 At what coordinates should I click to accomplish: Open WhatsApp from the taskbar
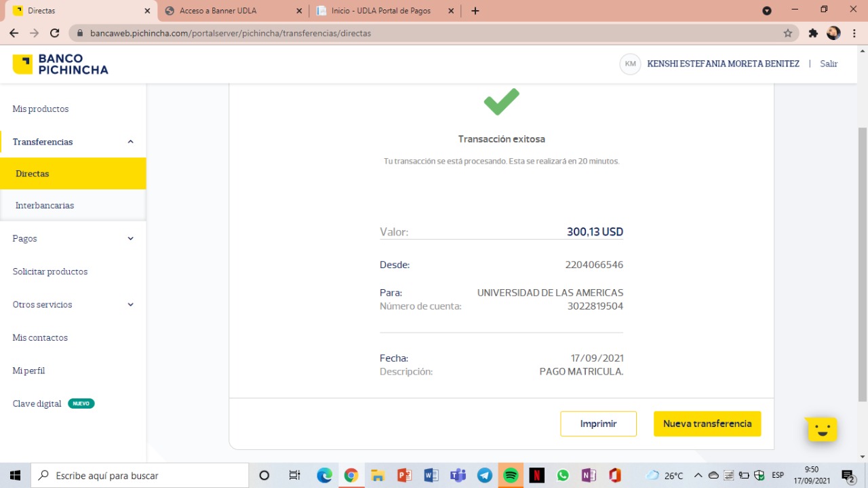[x=563, y=475]
